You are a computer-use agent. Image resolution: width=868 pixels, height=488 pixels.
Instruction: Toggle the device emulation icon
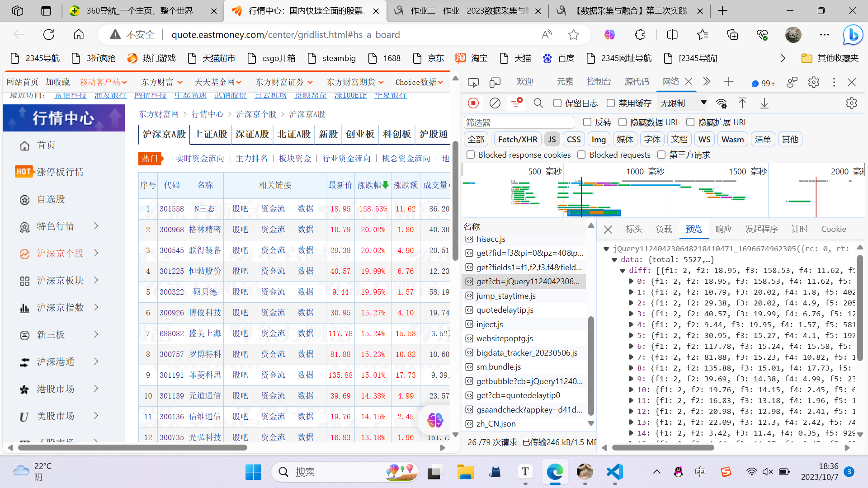click(x=495, y=82)
